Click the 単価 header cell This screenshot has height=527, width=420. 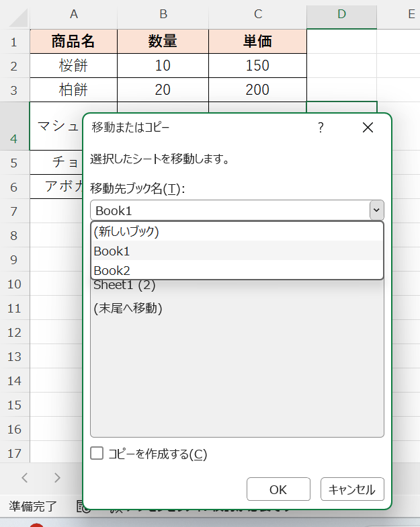point(257,42)
